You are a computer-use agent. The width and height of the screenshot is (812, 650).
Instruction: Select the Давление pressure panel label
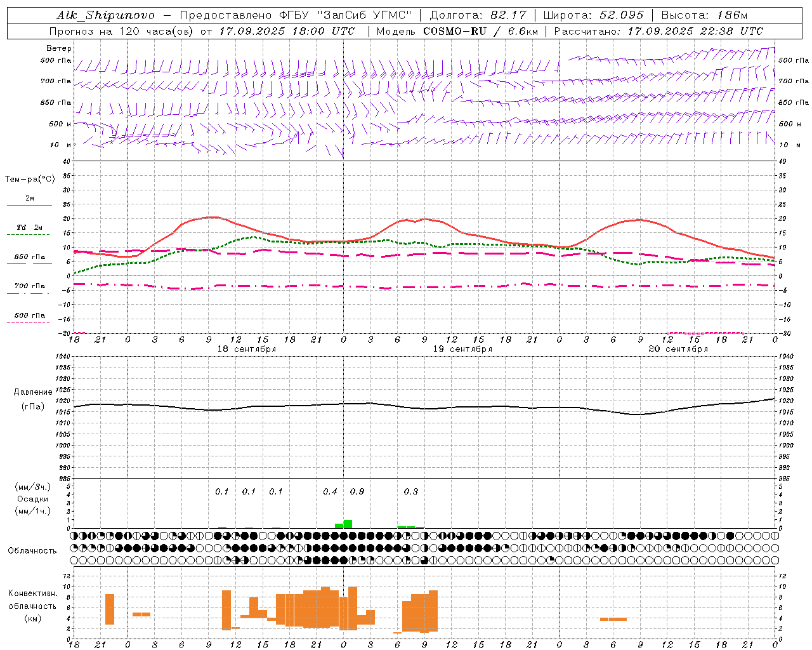(x=33, y=392)
